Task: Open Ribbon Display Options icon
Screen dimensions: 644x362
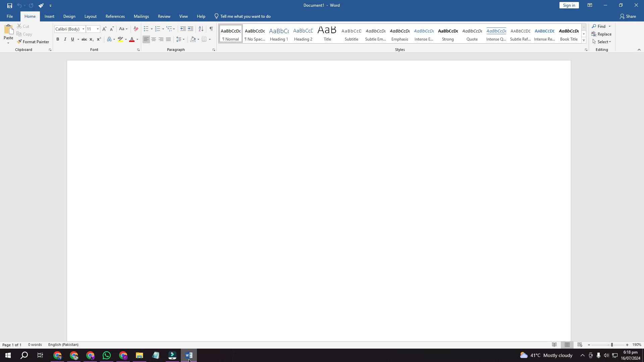Action: [x=590, y=5]
